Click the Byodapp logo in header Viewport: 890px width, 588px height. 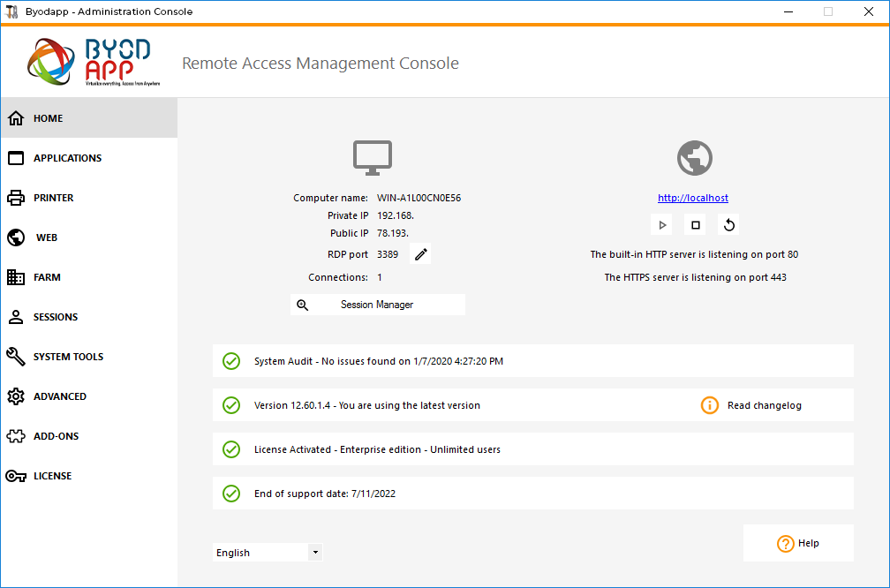click(94, 62)
